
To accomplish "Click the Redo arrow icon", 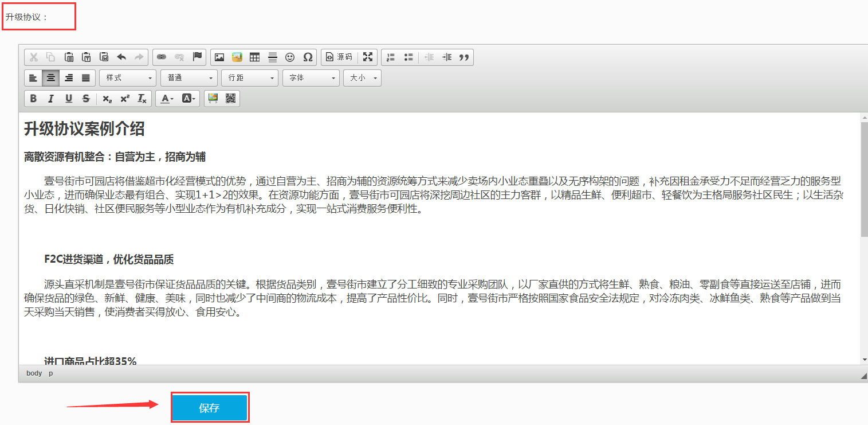I will point(139,57).
